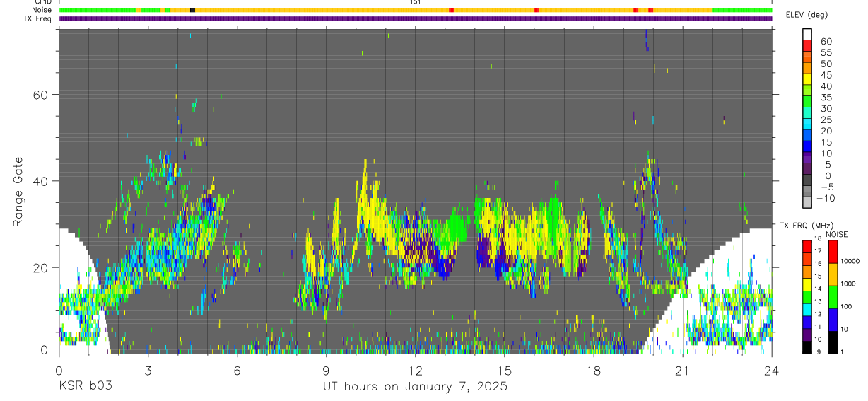Click the '40' tick on the Range Gate axis
This screenshot has height=401, width=868.
click(40, 181)
